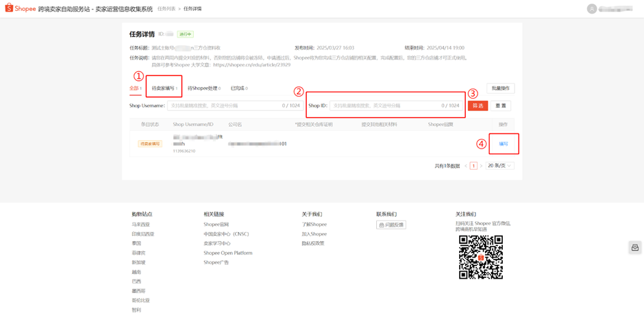This screenshot has height=315, width=644.
Task: Open the 隐私权政策 link
Action: click(x=313, y=244)
